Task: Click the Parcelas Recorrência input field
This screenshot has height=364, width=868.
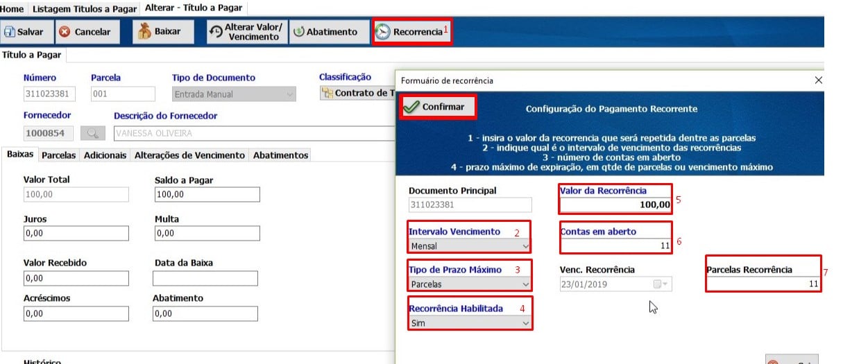Action: point(763,284)
